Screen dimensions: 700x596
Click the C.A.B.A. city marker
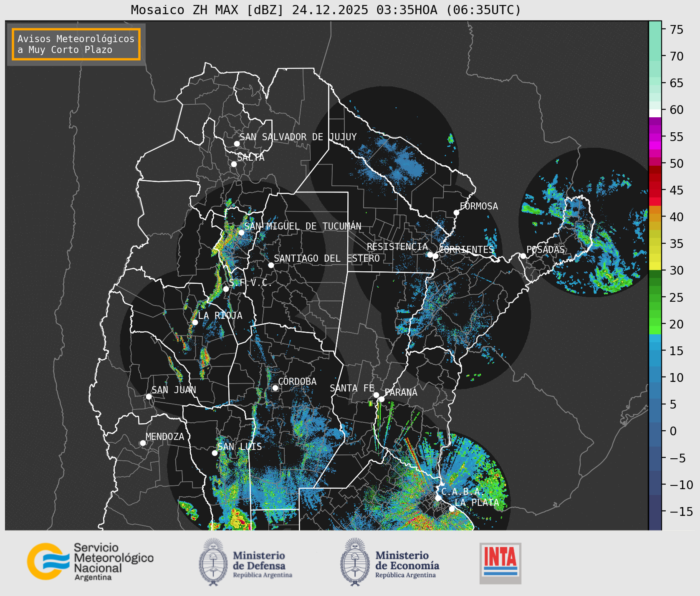[x=438, y=498]
